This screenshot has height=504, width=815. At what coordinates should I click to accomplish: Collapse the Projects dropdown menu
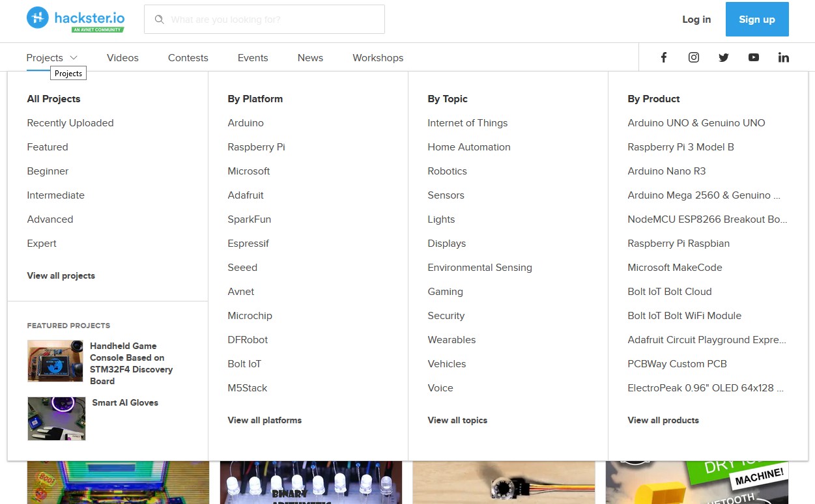coord(52,58)
